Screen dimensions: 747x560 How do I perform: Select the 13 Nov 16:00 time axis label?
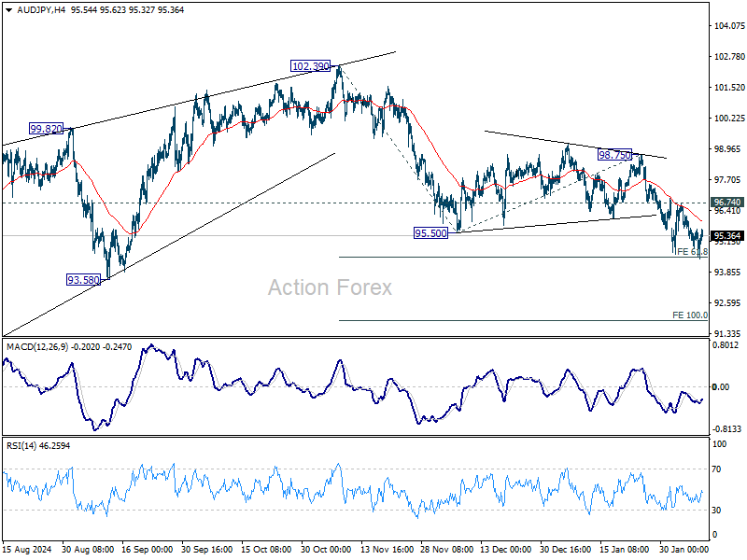387,550
